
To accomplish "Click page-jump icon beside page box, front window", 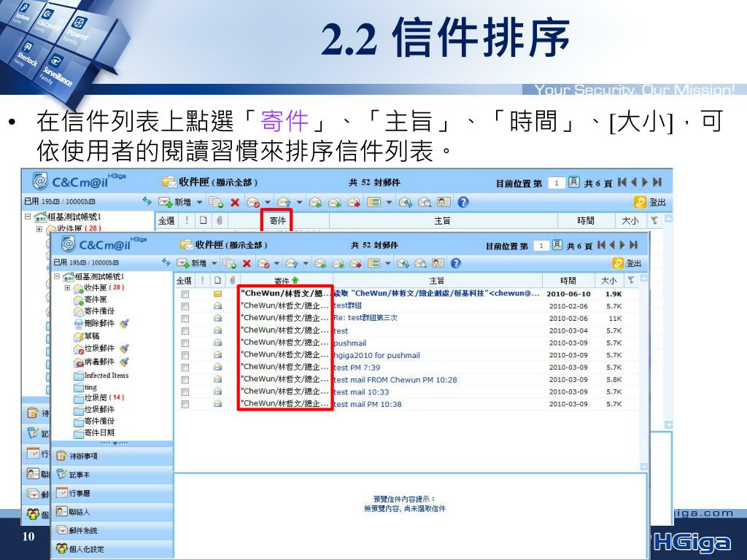I will pyautogui.click(x=557, y=245).
